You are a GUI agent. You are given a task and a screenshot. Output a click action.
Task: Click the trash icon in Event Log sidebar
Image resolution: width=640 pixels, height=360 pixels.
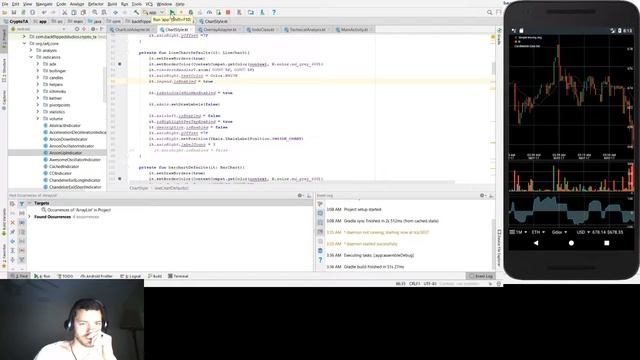pyautogui.click(x=320, y=251)
